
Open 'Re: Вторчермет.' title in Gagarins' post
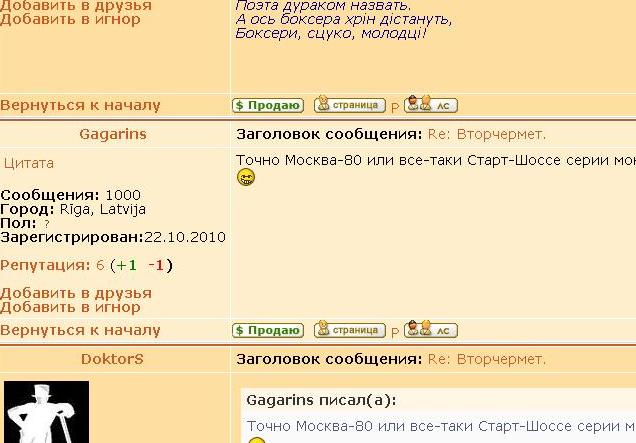[486, 134]
